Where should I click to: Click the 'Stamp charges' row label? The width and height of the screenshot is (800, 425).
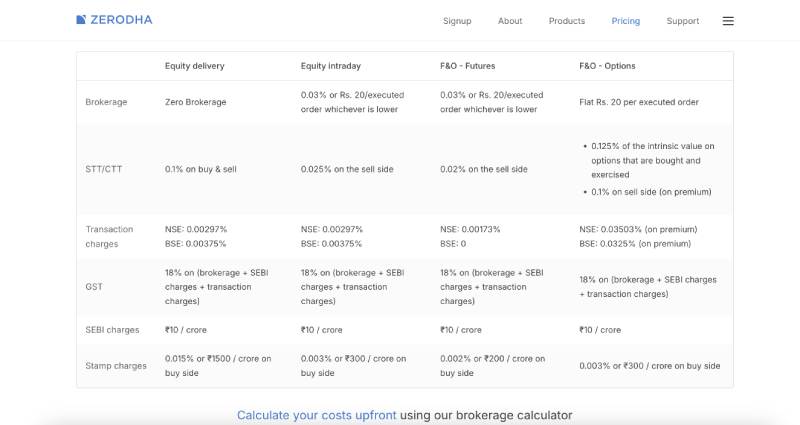tap(116, 366)
